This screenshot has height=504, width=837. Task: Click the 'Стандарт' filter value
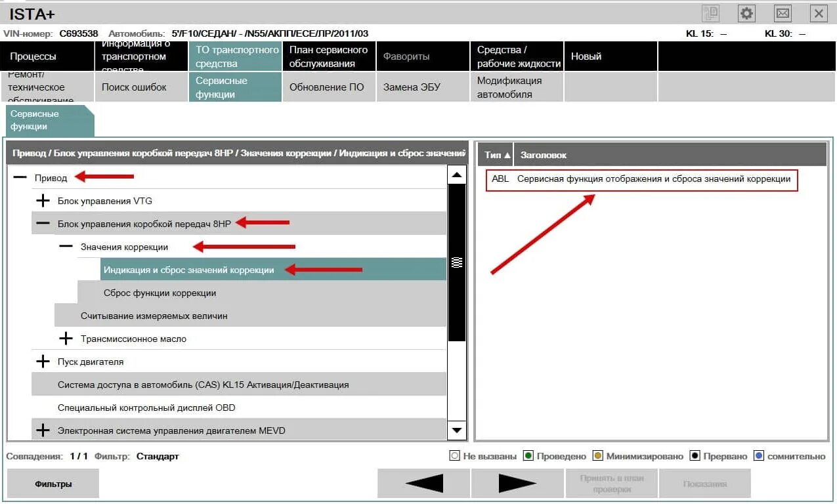(158, 456)
